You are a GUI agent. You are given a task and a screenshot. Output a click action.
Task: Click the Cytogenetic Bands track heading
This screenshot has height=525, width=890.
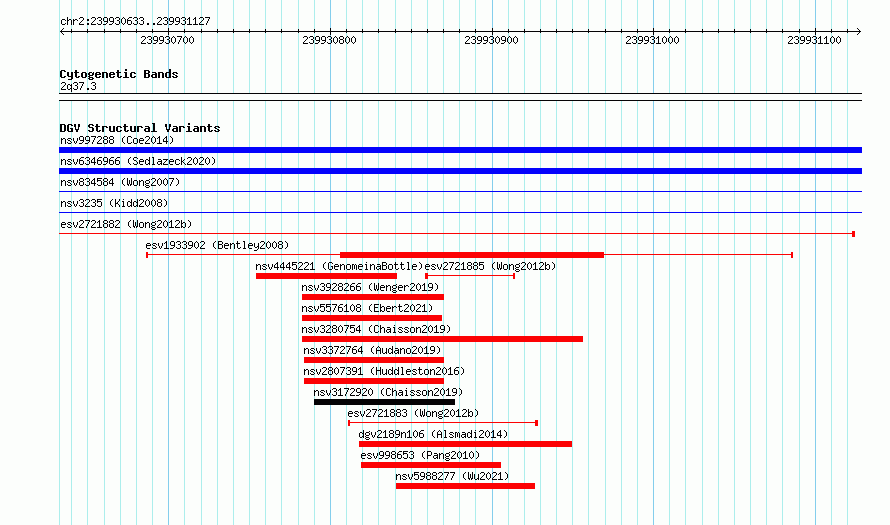click(x=119, y=74)
